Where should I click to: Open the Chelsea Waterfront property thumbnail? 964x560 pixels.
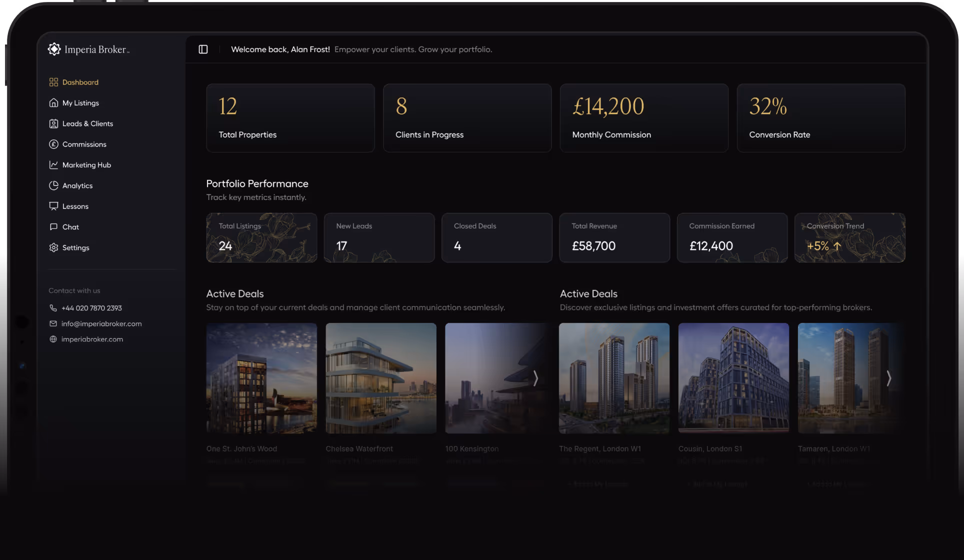point(380,378)
